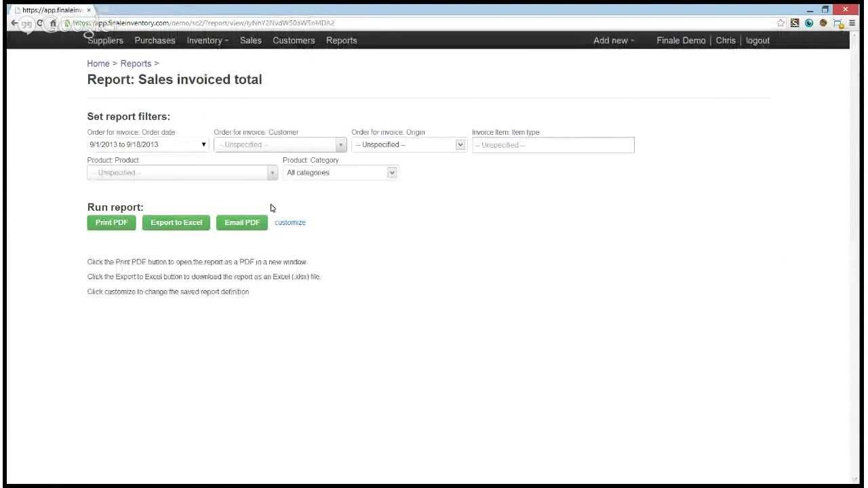Click the brown round extension icon

(823, 23)
